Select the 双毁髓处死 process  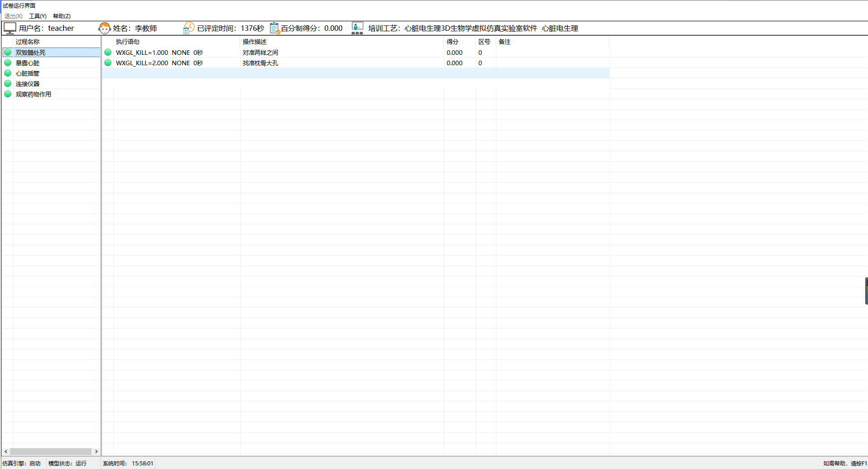(x=30, y=53)
